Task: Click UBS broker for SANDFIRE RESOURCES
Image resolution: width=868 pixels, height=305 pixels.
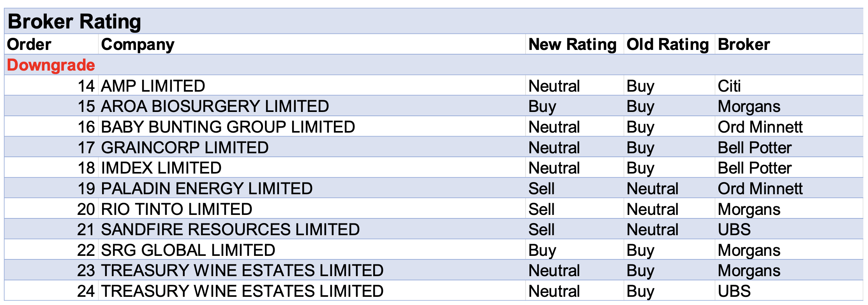Action: (x=734, y=230)
